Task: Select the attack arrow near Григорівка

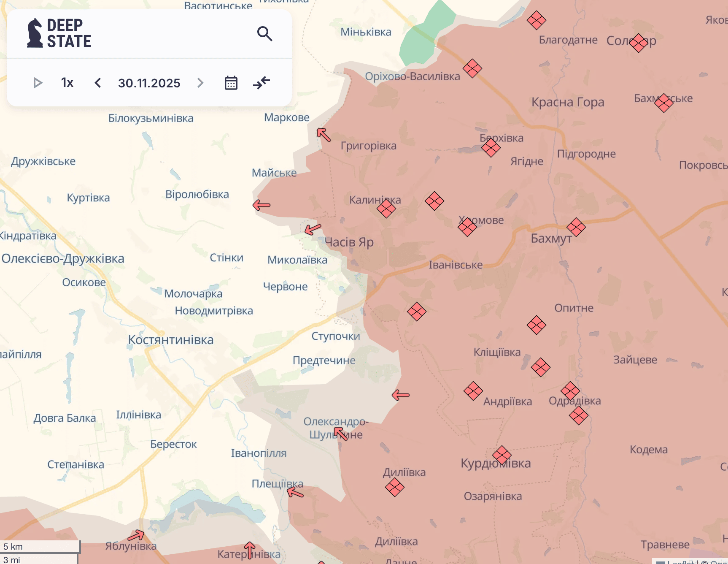Action: point(324,135)
